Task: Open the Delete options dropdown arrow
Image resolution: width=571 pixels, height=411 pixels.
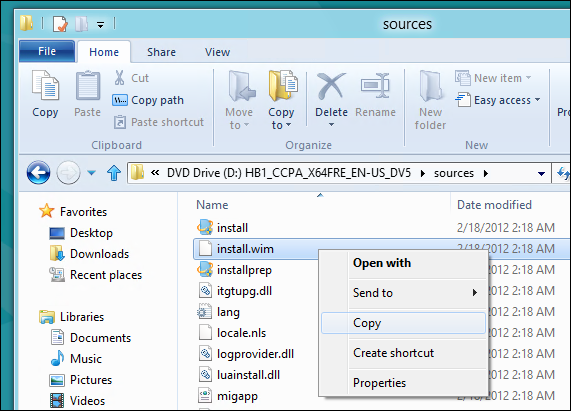Action: [x=331, y=125]
